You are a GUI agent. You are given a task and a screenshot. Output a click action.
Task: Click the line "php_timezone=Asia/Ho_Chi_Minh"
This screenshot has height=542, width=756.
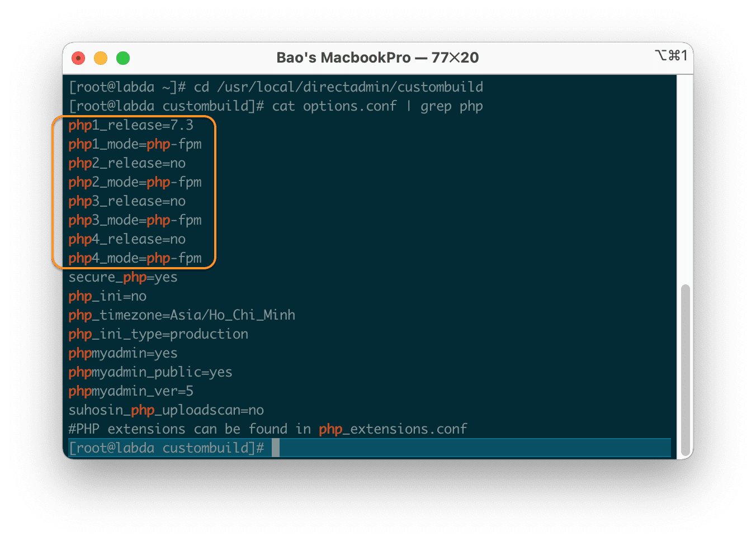pos(182,316)
